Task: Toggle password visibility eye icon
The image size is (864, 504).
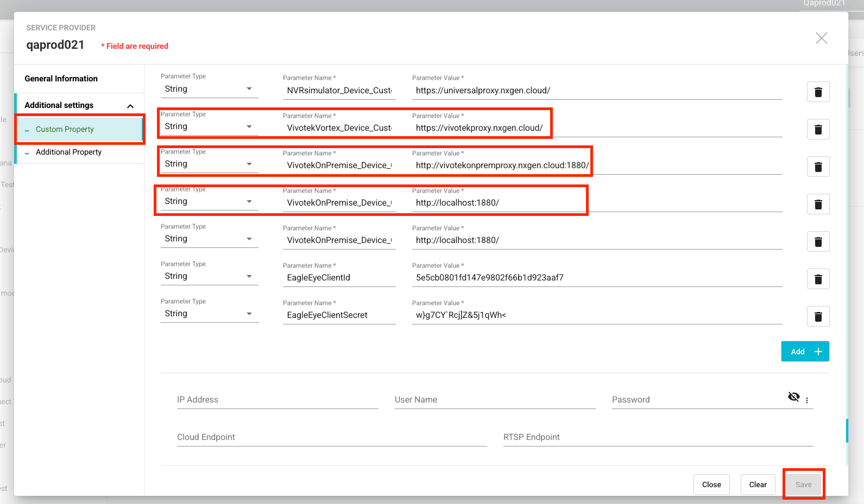Action: tap(793, 397)
